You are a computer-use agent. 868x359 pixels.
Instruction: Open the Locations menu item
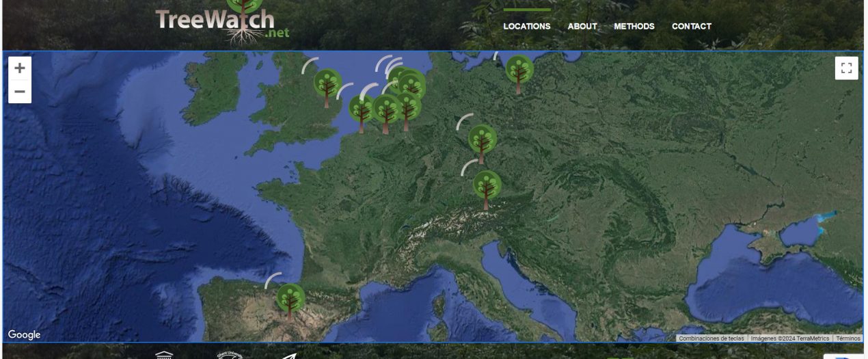click(526, 27)
